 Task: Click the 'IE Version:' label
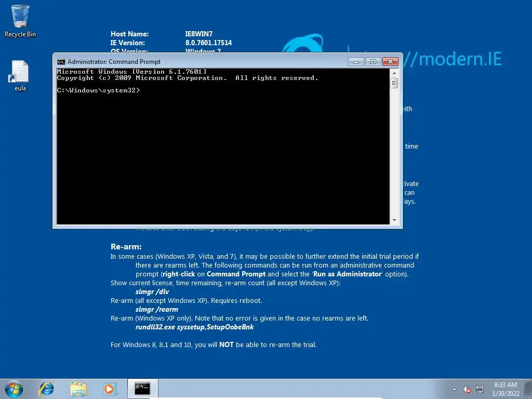pos(128,43)
